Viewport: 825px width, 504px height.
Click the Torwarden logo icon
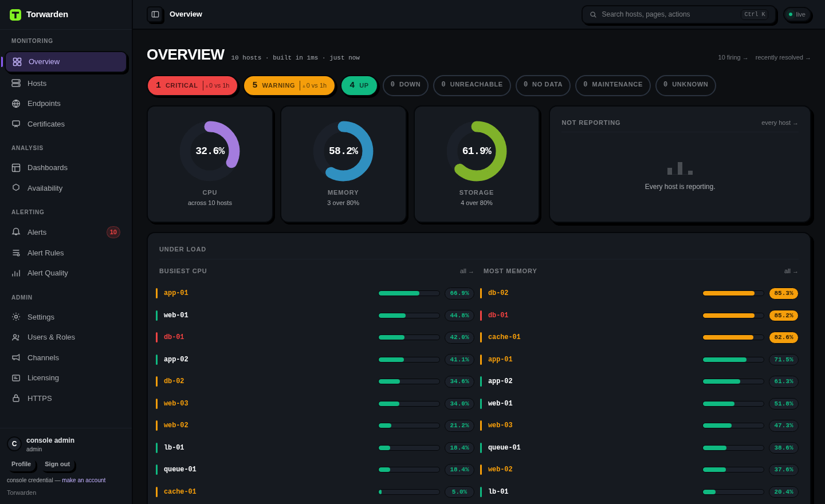[x=15, y=15]
